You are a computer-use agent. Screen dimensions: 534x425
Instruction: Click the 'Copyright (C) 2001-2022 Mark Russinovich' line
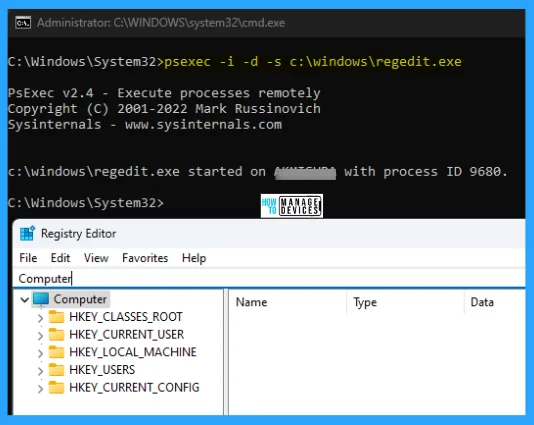(x=164, y=109)
